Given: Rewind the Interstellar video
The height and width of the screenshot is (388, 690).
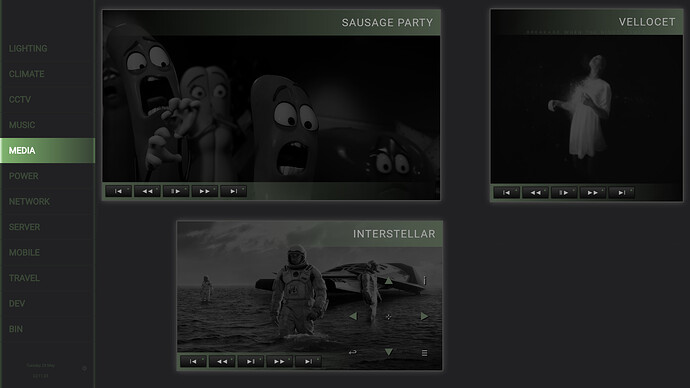Looking at the screenshot, I should click(x=222, y=362).
